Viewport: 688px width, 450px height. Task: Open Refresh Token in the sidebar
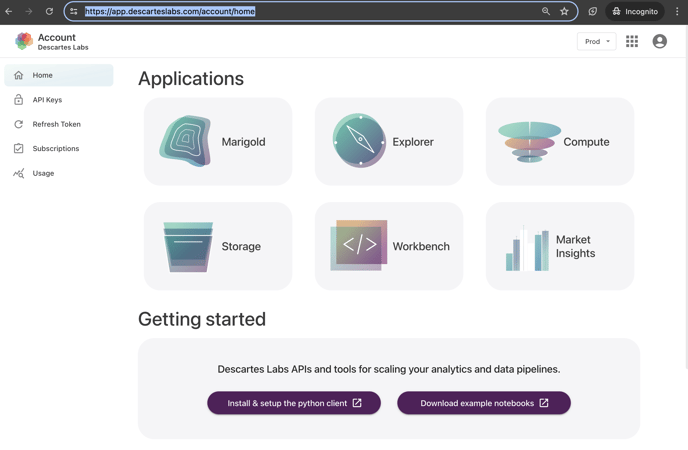tap(59, 124)
